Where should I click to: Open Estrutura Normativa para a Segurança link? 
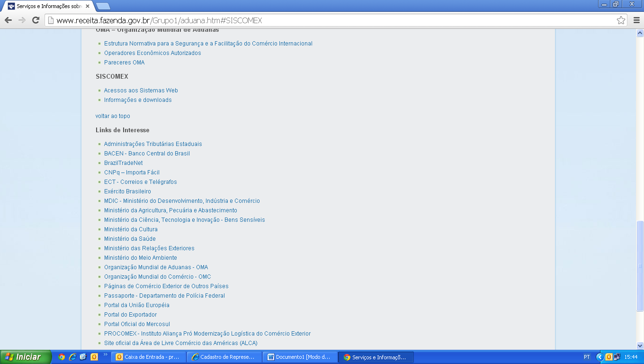pyautogui.click(x=208, y=43)
